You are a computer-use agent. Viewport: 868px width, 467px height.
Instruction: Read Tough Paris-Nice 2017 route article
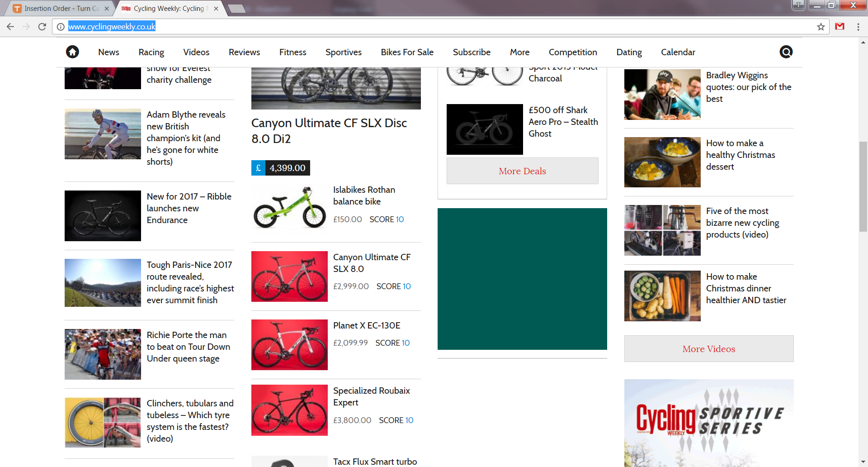pyautogui.click(x=190, y=282)
